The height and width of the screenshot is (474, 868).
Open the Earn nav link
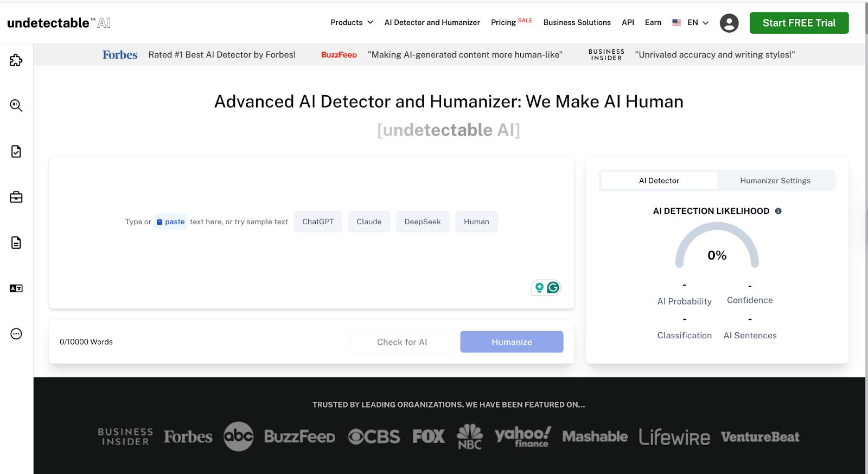point(653,22)
